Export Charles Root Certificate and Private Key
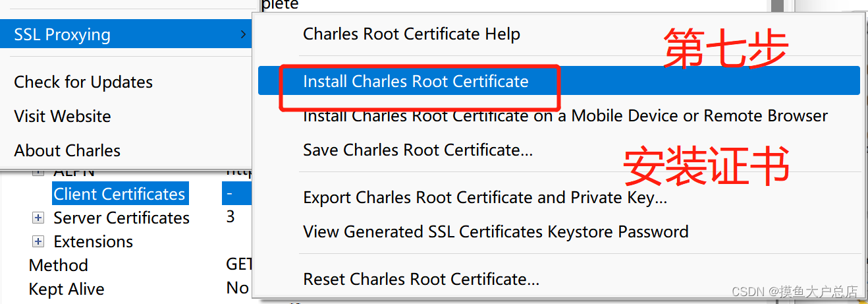868x304 pixels. (485, 197)
